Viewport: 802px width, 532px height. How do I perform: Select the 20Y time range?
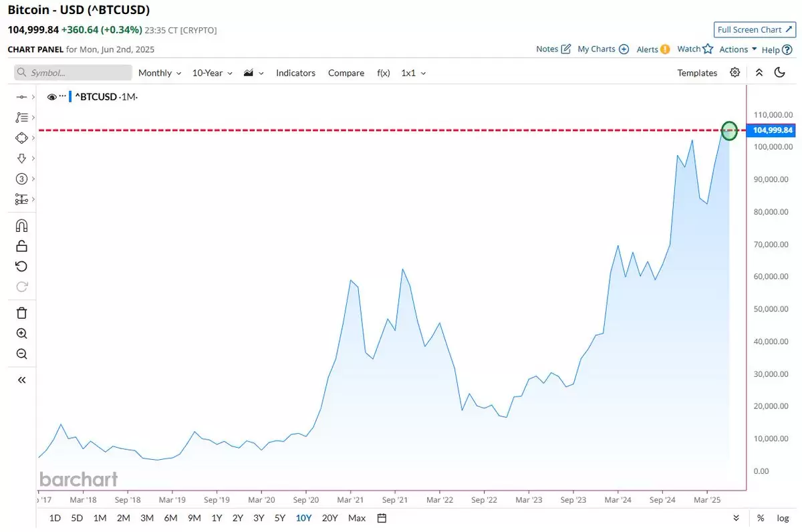point(329,518)
